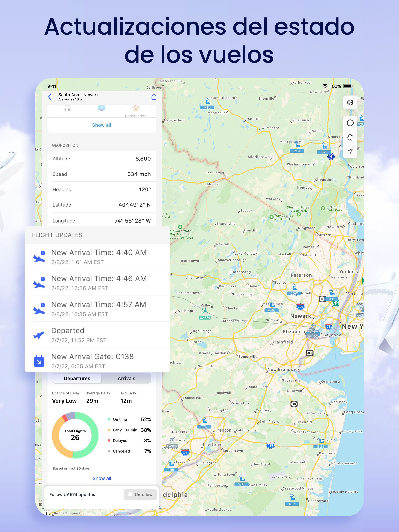Open the map filter list icon
Image resolution: width=399 pixels, height=532 pixels.
click(350, 123)
